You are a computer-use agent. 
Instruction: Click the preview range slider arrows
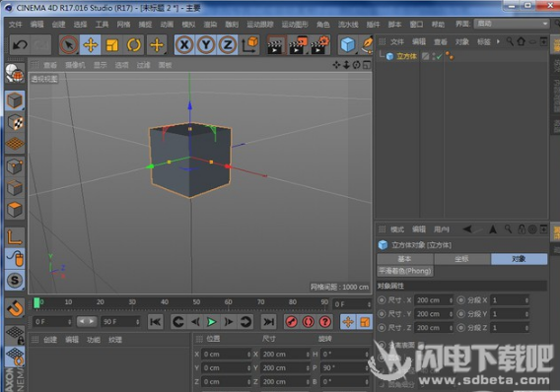(x=87, y=322)
